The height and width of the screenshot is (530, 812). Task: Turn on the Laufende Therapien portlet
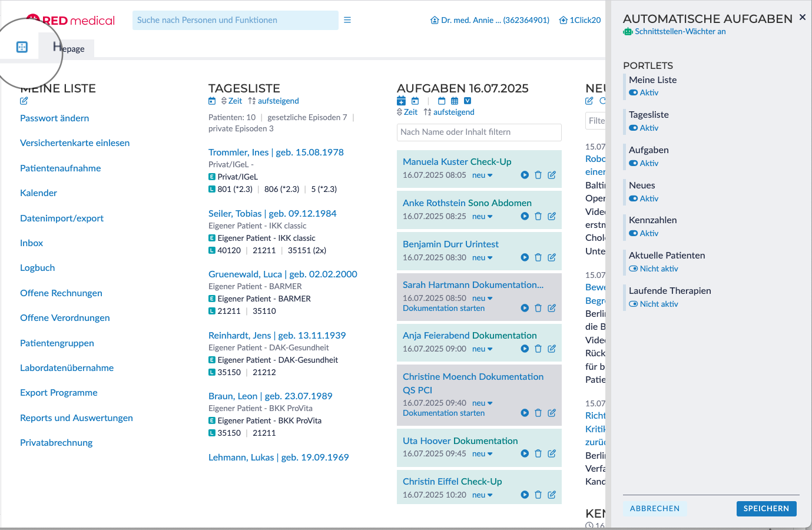pyautogui.click(x=634, y=304)
